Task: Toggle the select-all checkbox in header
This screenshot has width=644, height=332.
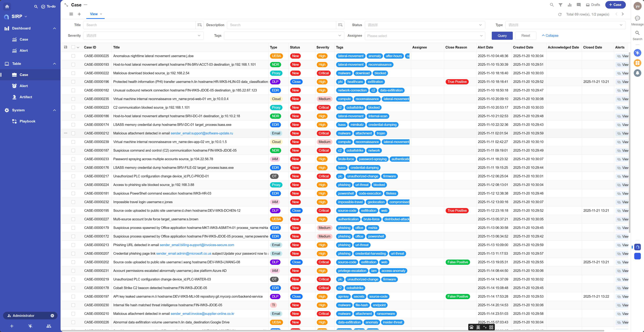Action: (73, 47)
